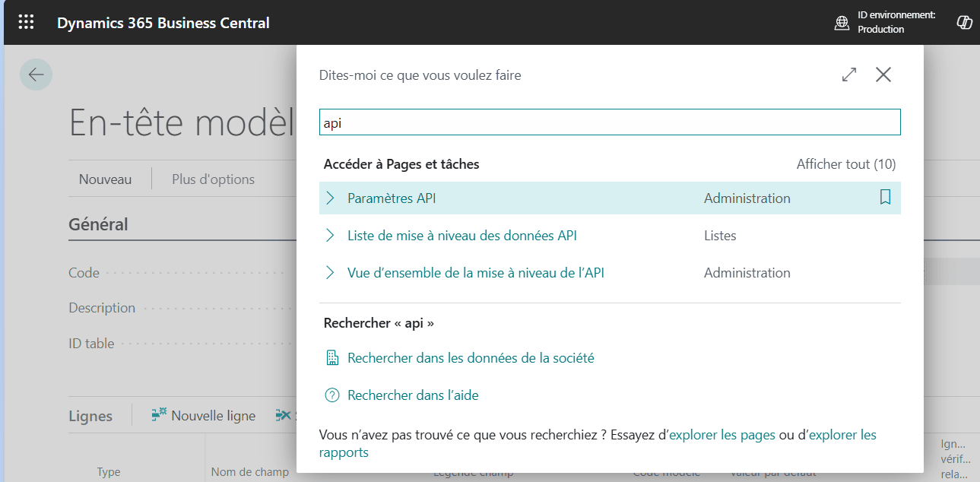Expand chevron beside Paramètres API

[x=330, y=198]
